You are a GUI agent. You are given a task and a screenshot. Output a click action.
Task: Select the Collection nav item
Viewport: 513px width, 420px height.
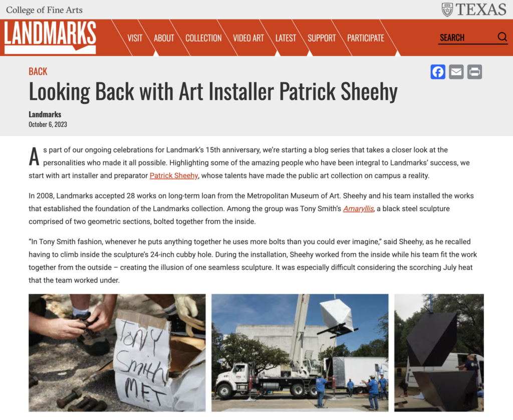tap(203, 38)
